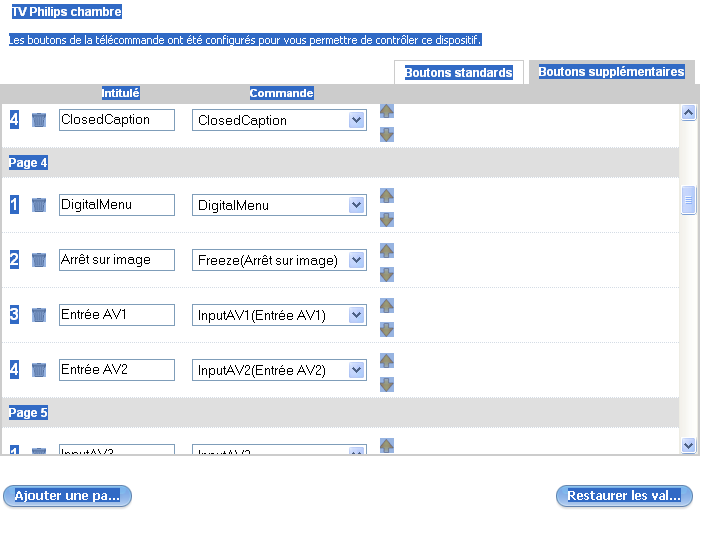
Task: Move DigitalMenu up with arrow
Action: coord(387,196)
